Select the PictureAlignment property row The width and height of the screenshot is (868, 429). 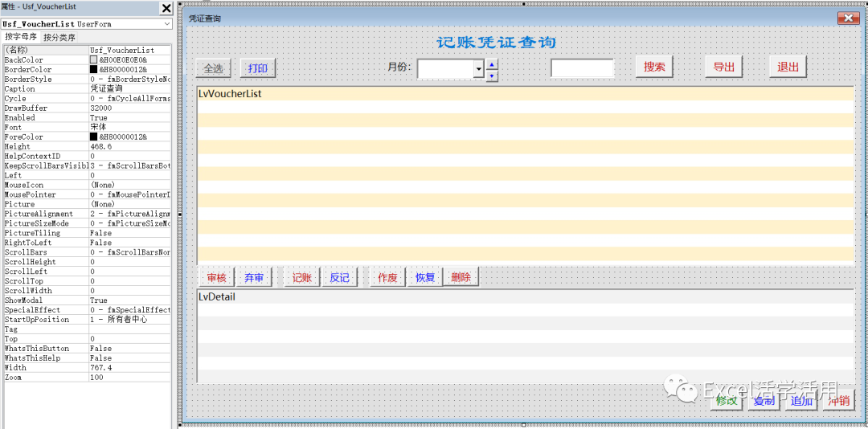[87, 214]
